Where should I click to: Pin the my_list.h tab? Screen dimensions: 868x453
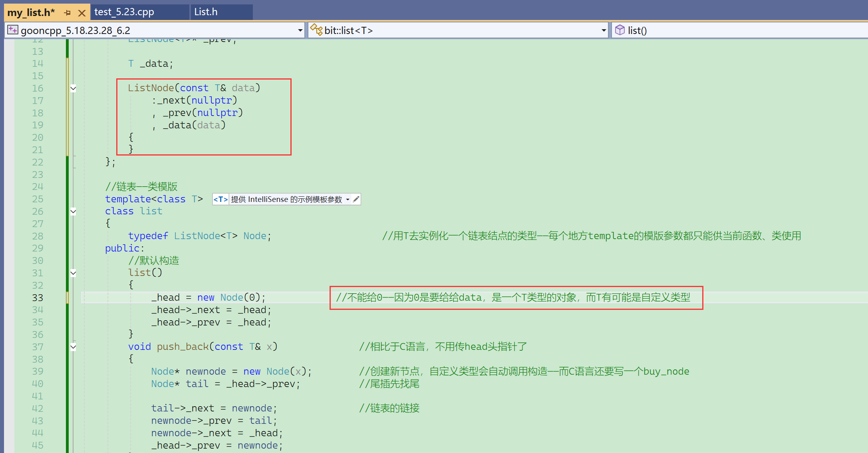(67, 13)
